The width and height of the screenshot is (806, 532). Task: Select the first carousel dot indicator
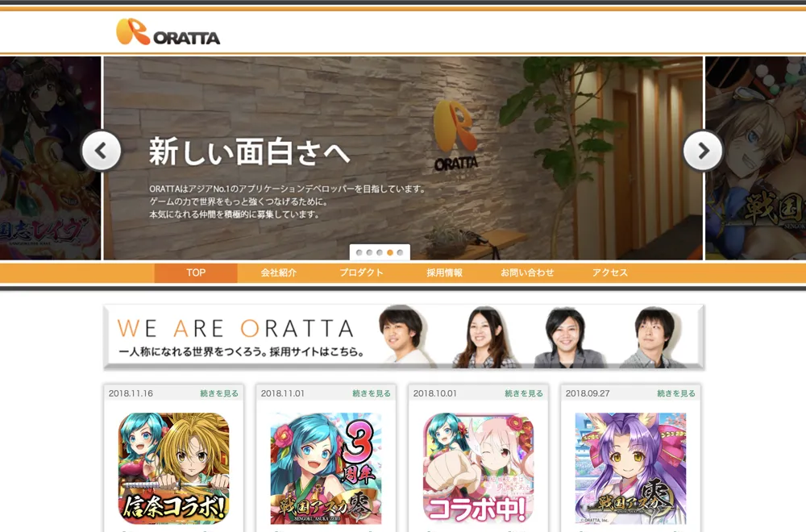coord(359,252)
